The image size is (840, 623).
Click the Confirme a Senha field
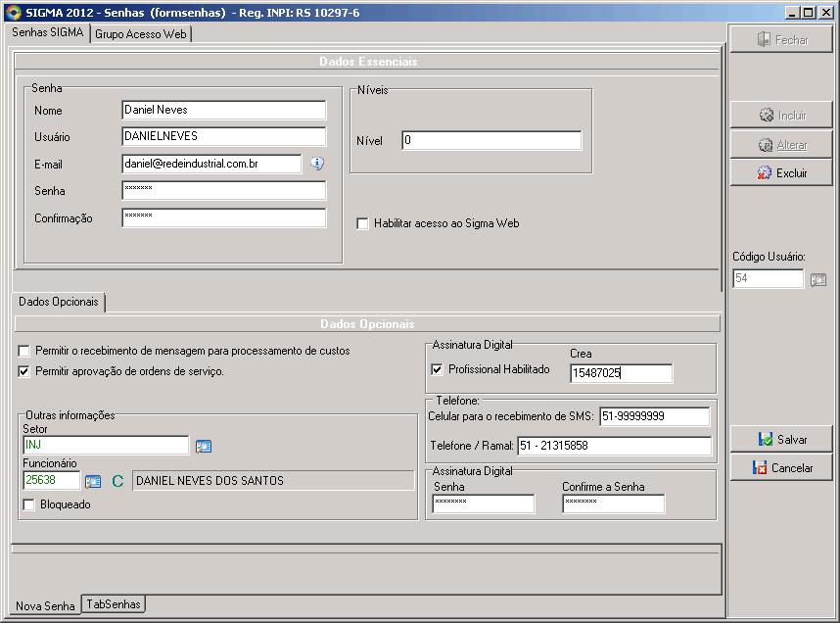(614, 503)
